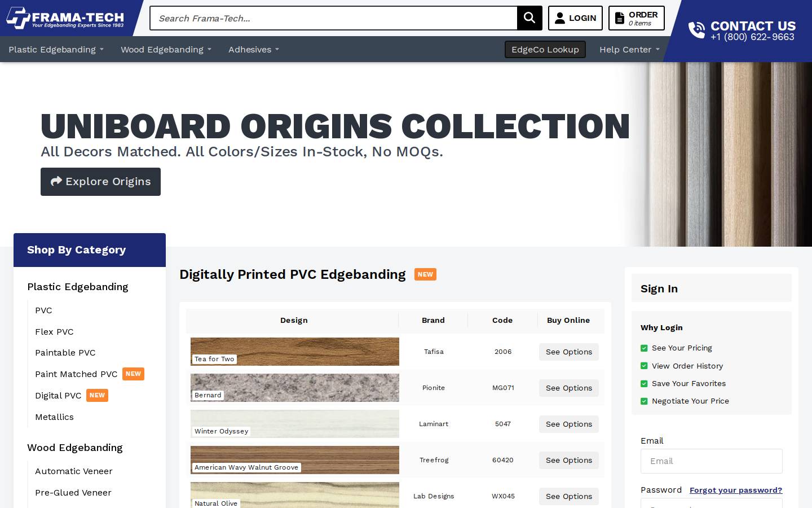Click the See Your Pricing check icon

644,348
